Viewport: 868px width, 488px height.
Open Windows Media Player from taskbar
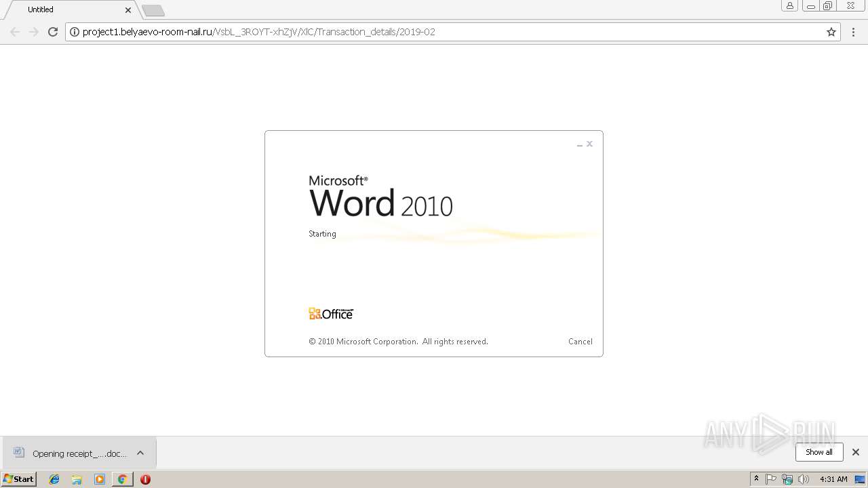tap(100, 479)
